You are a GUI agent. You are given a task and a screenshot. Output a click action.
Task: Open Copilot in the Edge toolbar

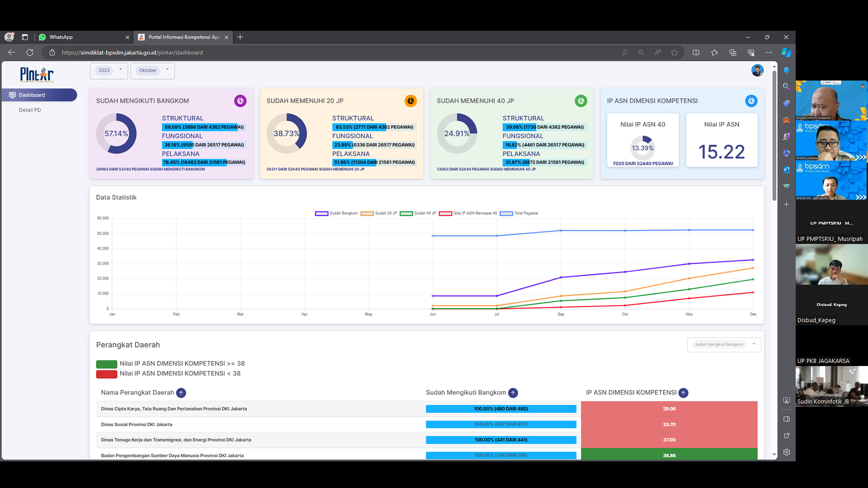(787, 52)
